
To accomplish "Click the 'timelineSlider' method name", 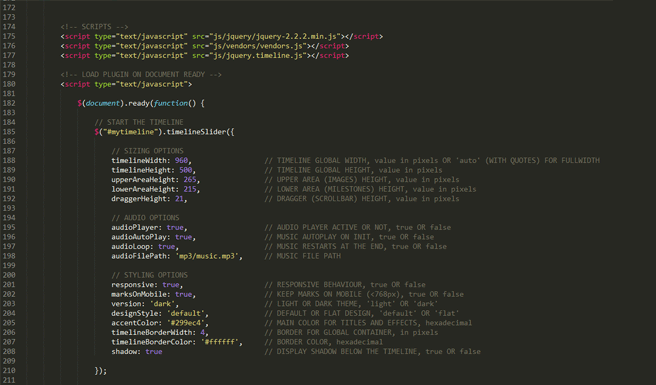I will coord(196,132).
